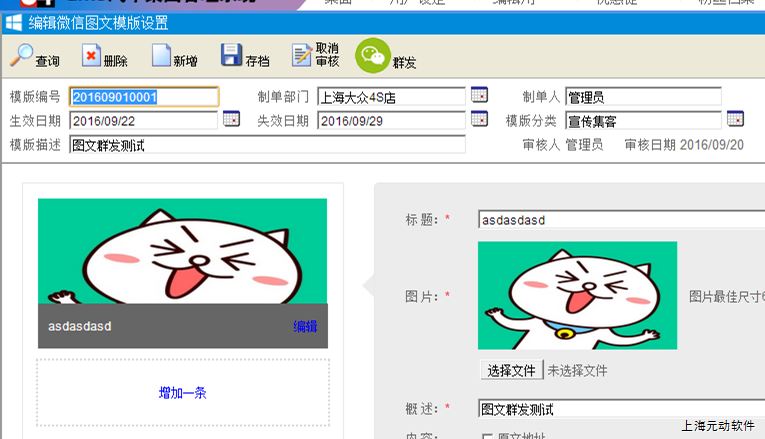
Task: Click the 删除 delete icon
Action: tap(91, 56)
